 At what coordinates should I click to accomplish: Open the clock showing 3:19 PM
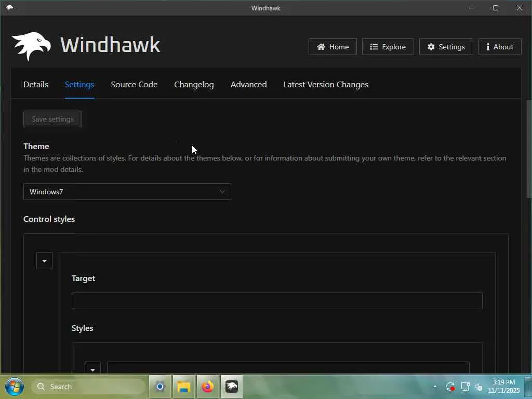click(x=504, y=387)
